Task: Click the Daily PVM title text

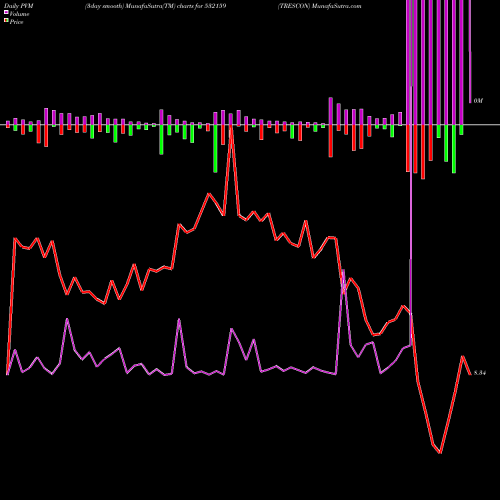Action: tap(19, 6)
